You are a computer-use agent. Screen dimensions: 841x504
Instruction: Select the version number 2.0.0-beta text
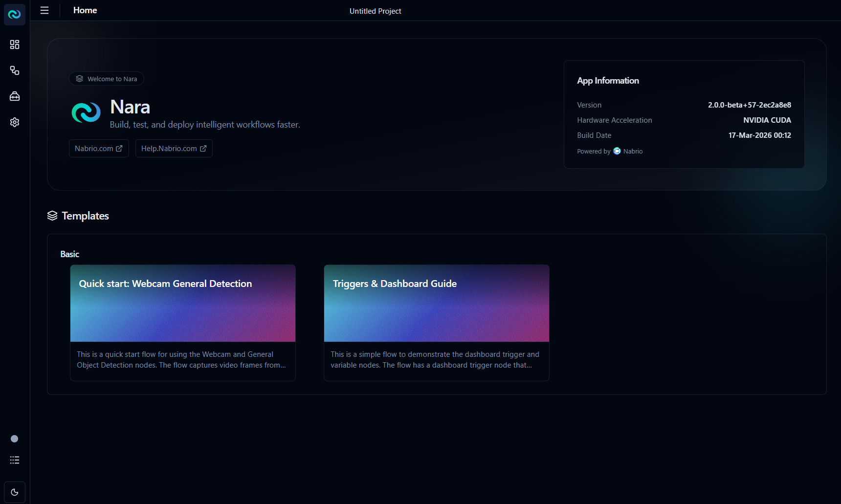(x=749, y=105)
